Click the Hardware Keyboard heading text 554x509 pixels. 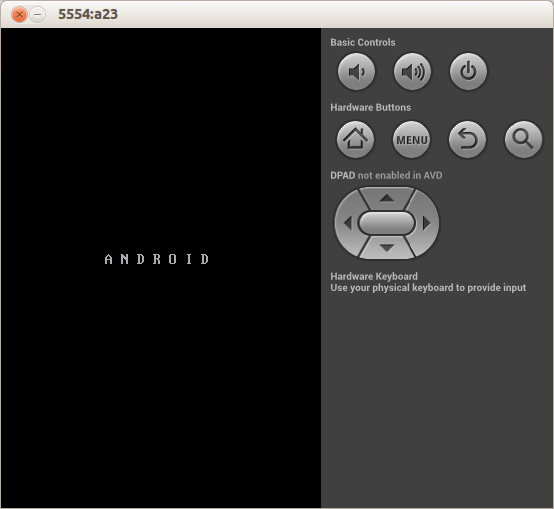(x=374, y=276)
